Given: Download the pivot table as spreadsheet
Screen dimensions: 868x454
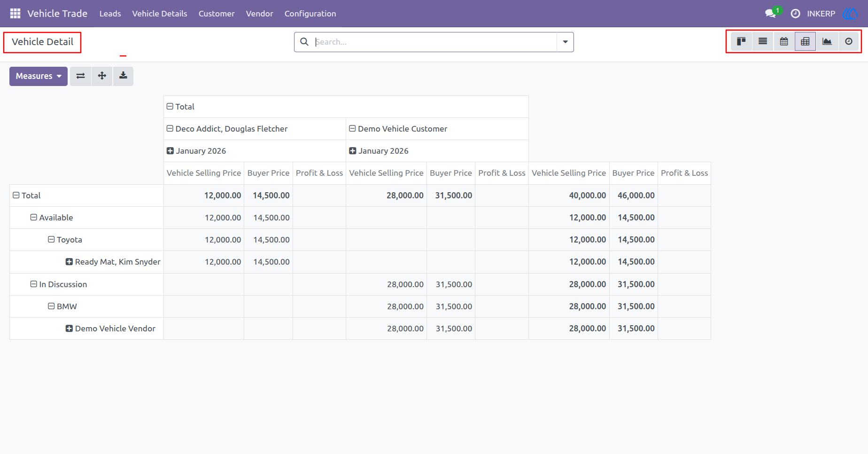Looking at the screenshot, I should click(x=123, y=76).
